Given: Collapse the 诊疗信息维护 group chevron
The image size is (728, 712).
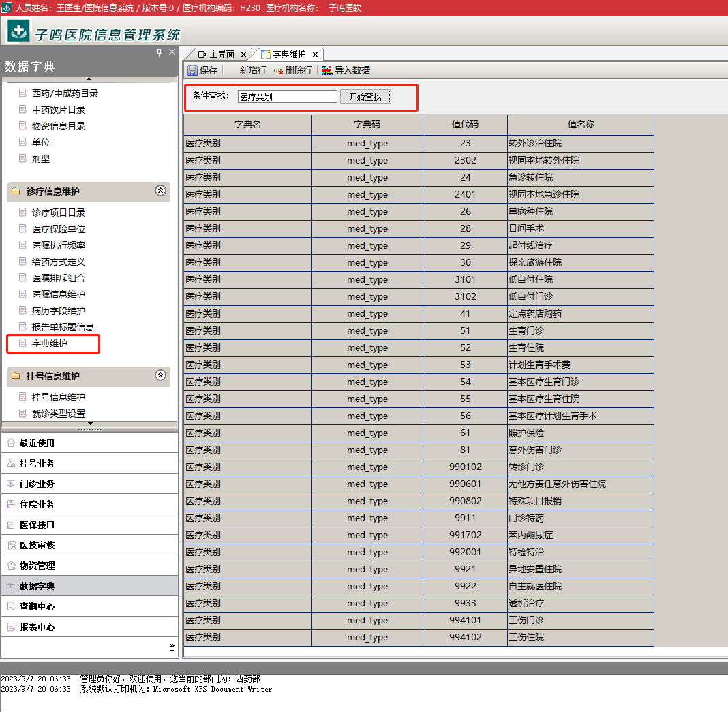Looking at the screenshot, I should tap(160, 190).
